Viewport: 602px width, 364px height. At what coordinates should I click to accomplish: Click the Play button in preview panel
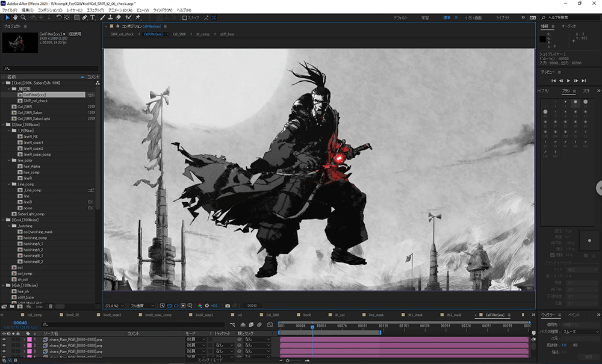click(x=569, y=81)
